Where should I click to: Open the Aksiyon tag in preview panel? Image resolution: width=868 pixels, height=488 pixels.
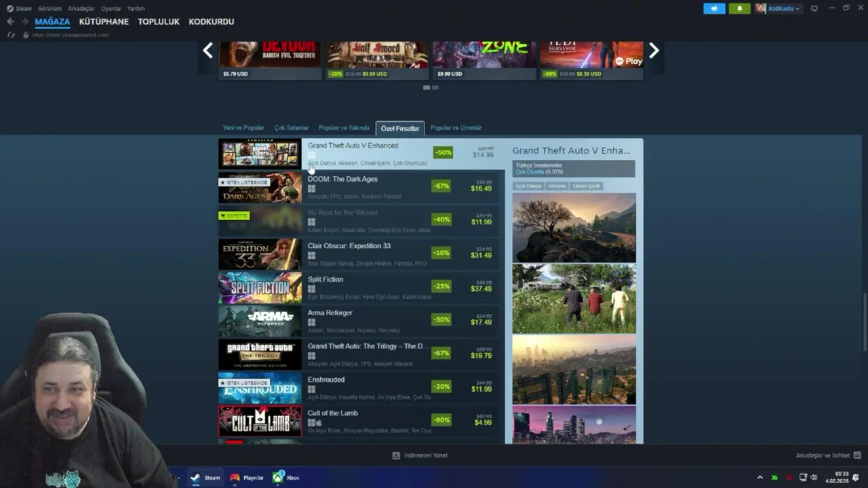point(557,186)
